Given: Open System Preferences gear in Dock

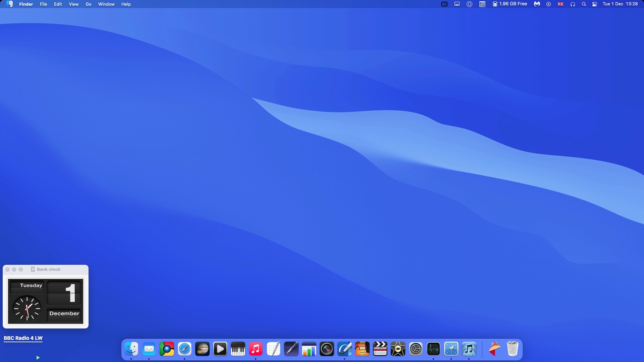Looking at the screenshot, I should (x=416, y=349).
